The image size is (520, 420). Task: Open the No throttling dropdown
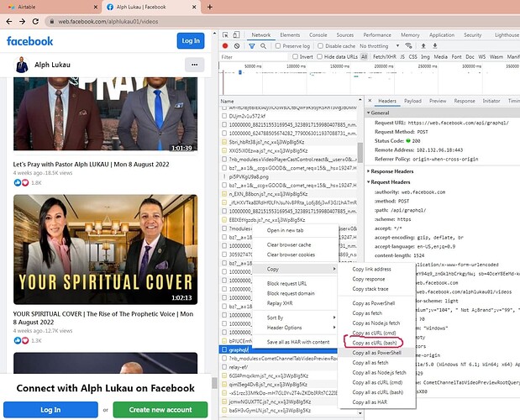point(380,46)
